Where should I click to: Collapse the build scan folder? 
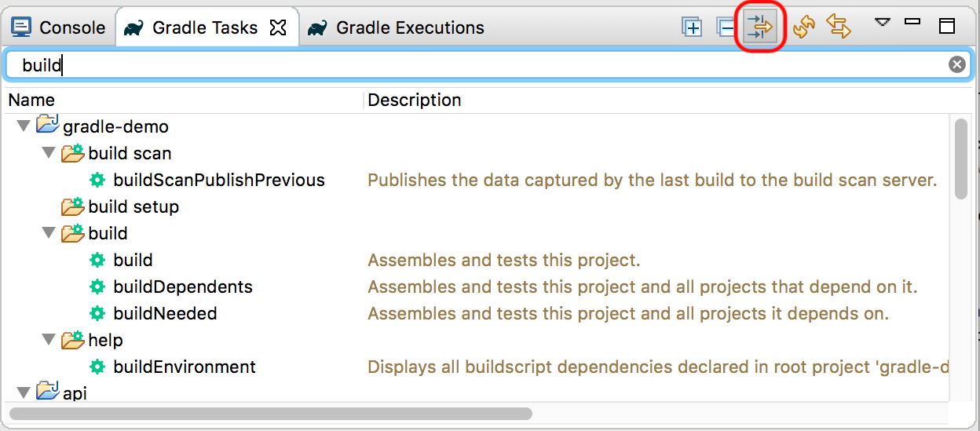pyautogui.click(x=49, y=153)
